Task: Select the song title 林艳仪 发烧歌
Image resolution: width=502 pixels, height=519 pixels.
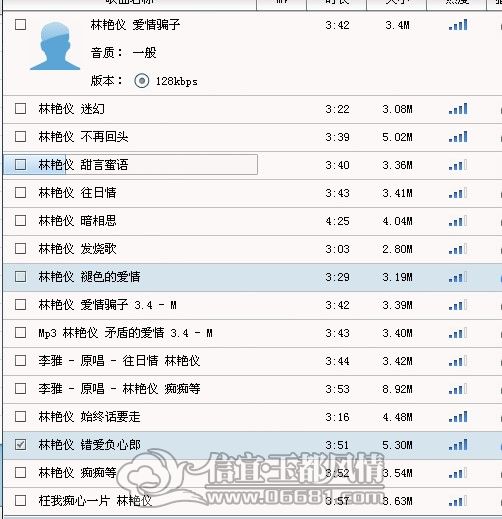Action: pos(77,249)
